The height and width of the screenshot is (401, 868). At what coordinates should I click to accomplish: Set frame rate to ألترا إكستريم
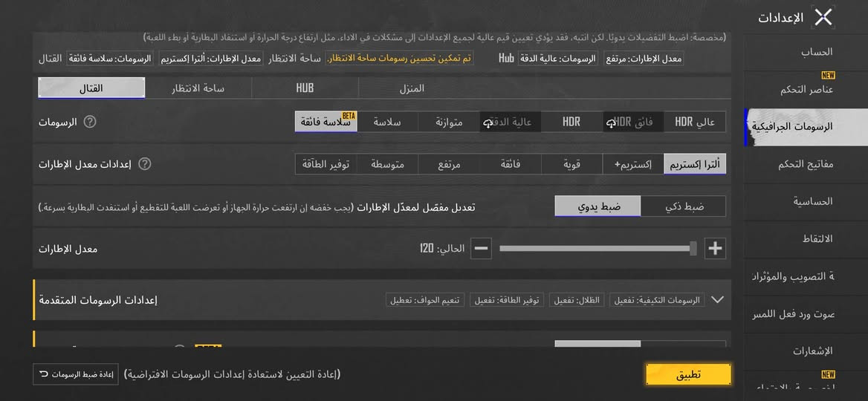pos(695,164)
